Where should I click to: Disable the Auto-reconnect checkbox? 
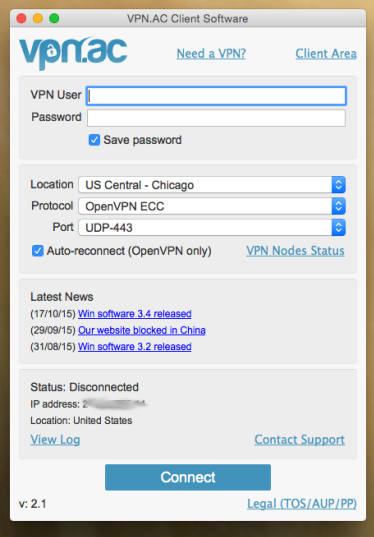tap(38, 251)
